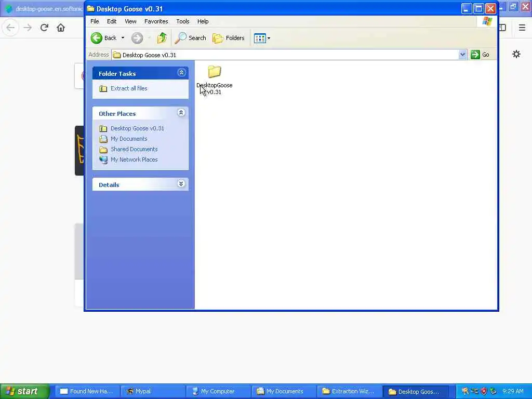Open Desktop Goose v0.31 in Other Places
This screenshot has height=399, width=532.
[x=137, y=128]
